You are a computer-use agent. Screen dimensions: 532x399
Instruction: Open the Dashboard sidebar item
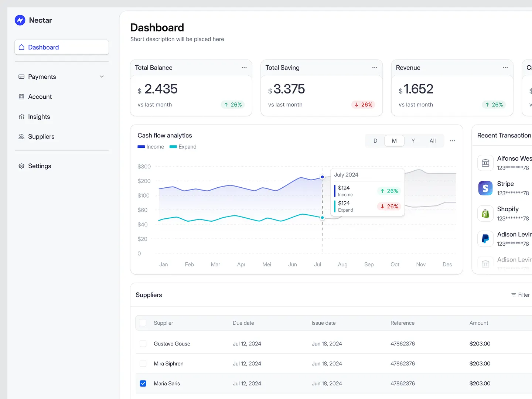click(x=62, y=47)
